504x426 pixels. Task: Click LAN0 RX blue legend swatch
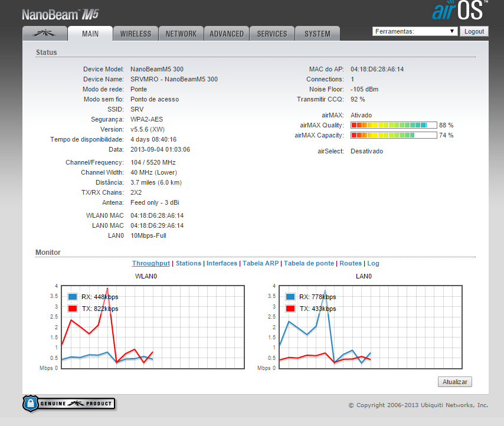pos(290,297)
